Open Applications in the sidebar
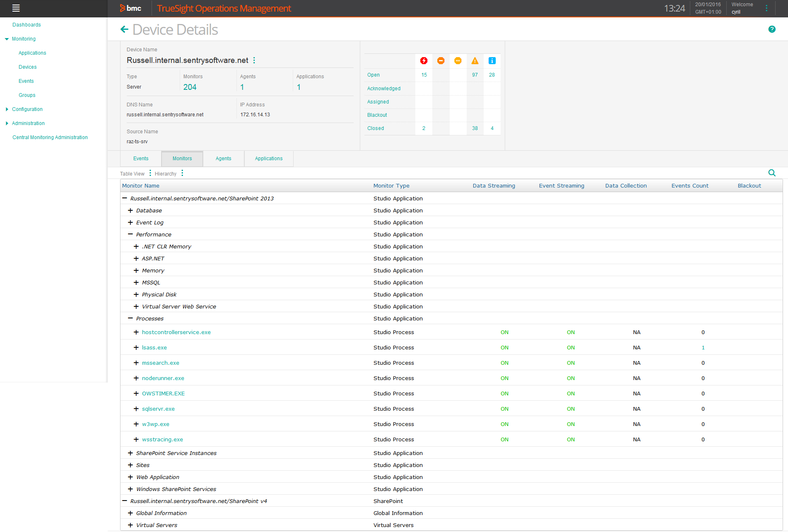The width and height of the screenshot is (788, 532). (x=32, y=53)
